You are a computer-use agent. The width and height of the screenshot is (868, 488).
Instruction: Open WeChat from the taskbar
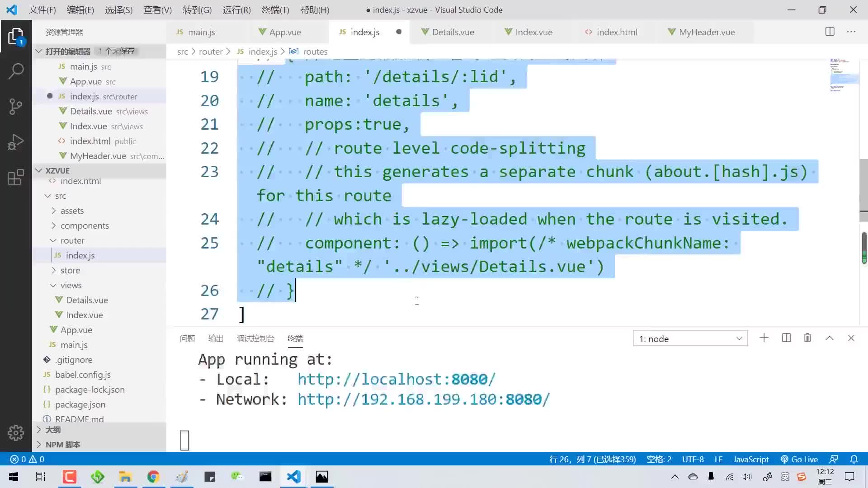[237, 477]
